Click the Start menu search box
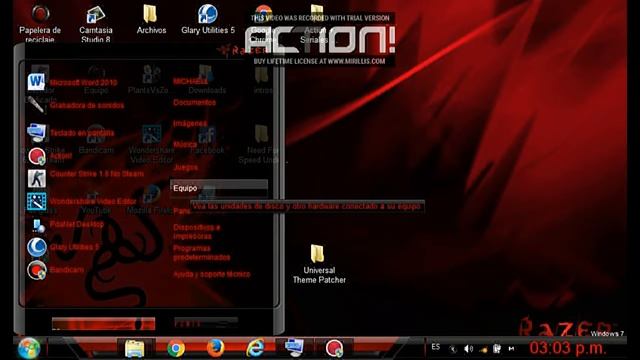The width and height of the screenshot is (640, 360). 103,323
